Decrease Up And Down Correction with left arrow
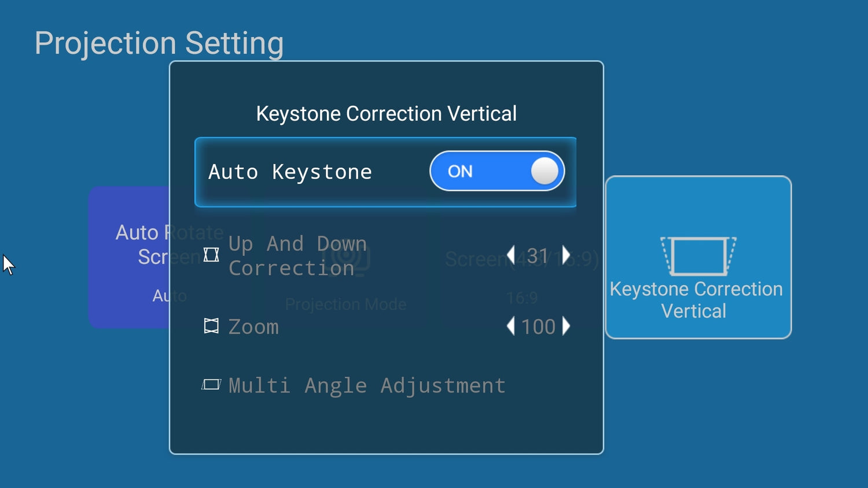 click(x=510, y=255)
